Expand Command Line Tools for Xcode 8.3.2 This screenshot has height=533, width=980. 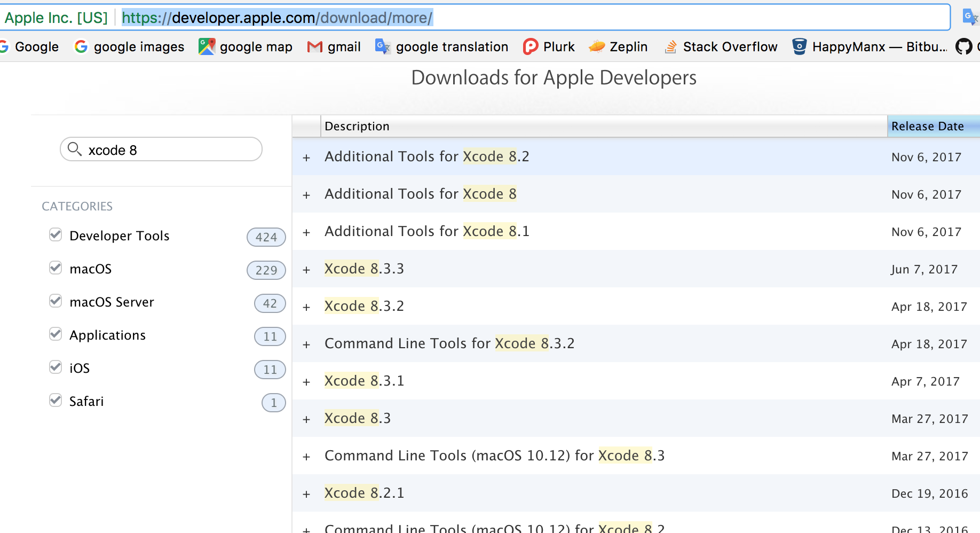pyautogui.click(x=306, y=344)
